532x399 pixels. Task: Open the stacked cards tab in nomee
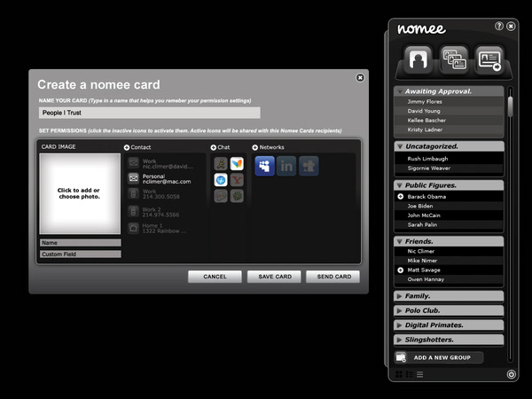(x=454, y=59)
